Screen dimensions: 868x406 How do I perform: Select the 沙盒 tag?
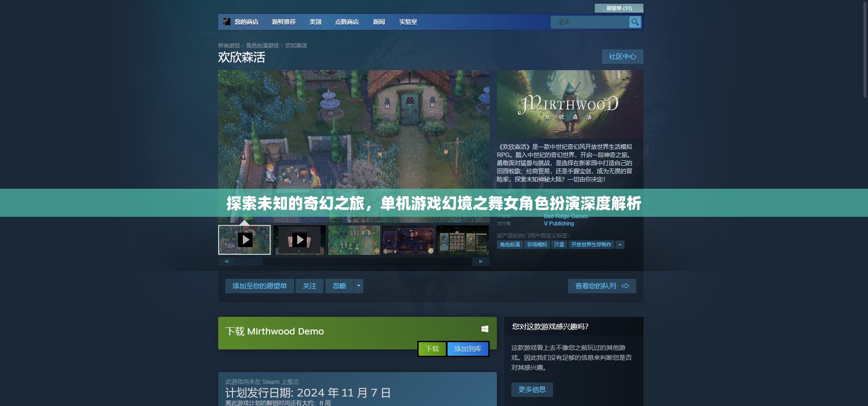pos(559,244)
